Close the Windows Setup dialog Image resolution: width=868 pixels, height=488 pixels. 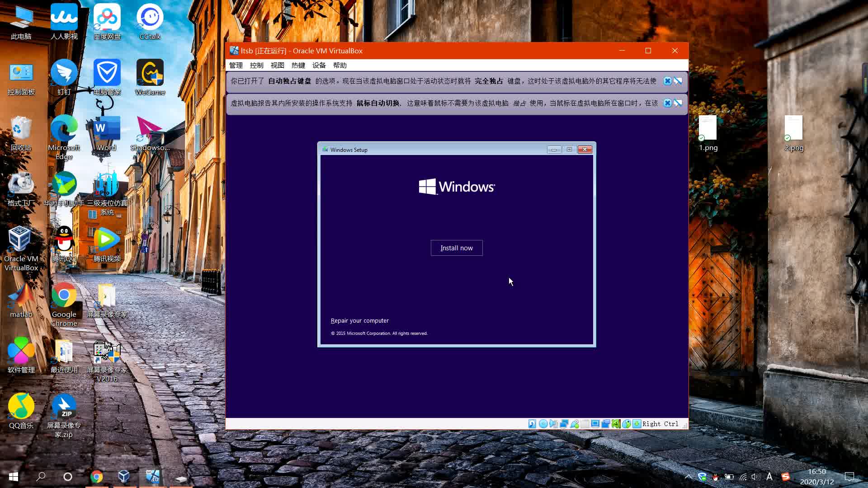pyautogui.click(x=585, y=150)
